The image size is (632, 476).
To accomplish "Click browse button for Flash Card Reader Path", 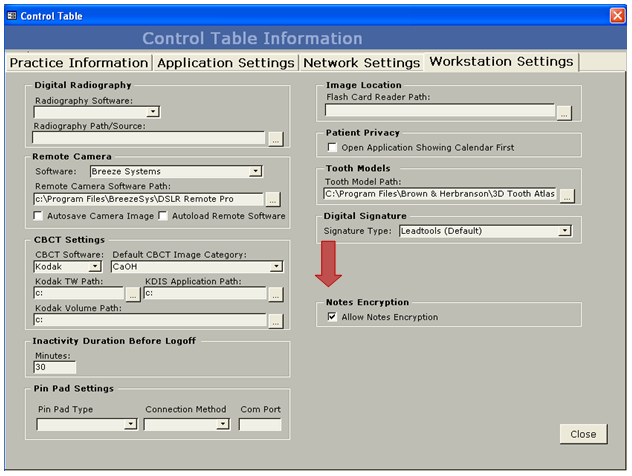I will tap(564, 112).
